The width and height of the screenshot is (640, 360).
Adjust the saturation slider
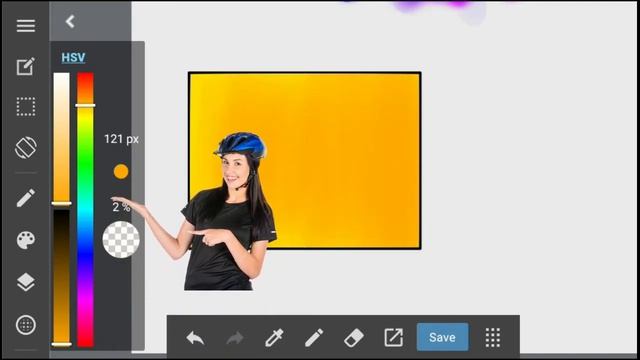tap(62, 138)
